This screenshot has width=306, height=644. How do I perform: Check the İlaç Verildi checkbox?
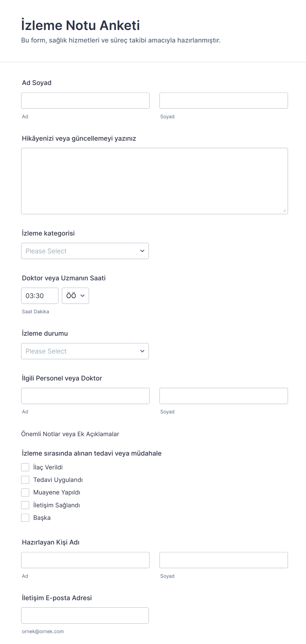click(25, 467)
